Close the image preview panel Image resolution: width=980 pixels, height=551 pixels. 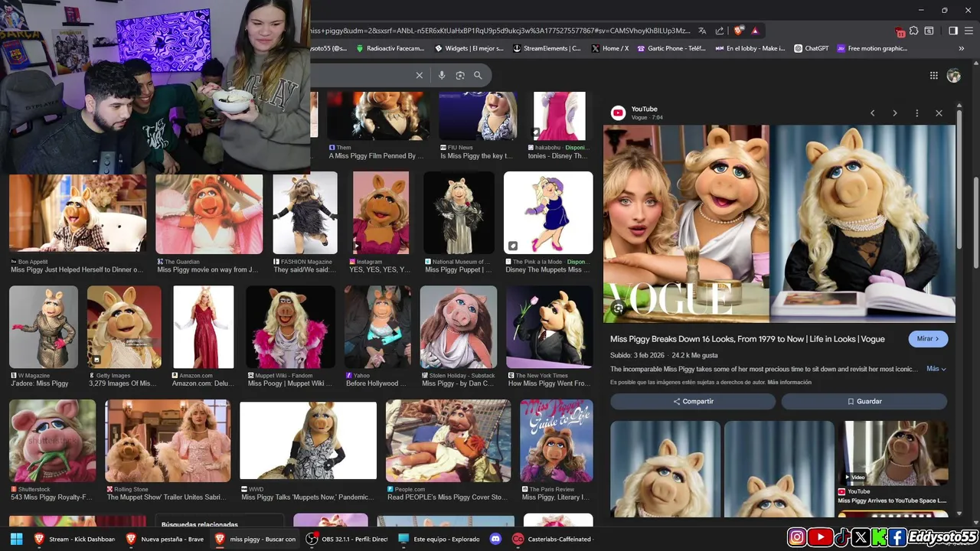[x=939, y=113]
